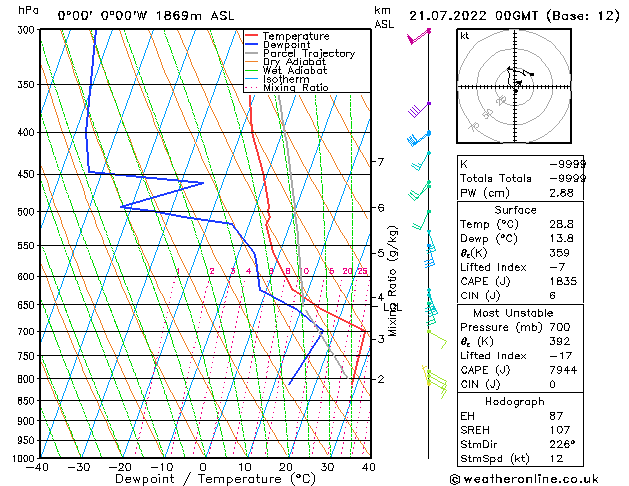The image size is (629, 486).
Task: Select the 'Wet Adiabat' legend label
Action: tap(295, 70)
